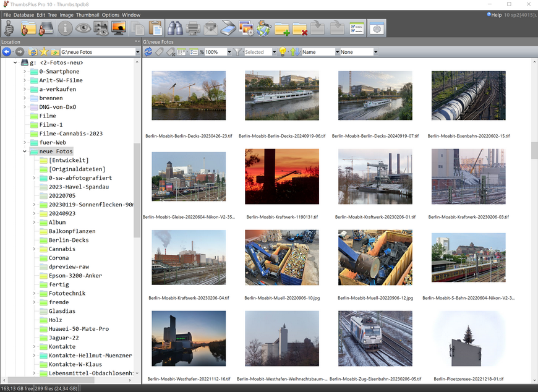
Task: Select the Berlin-Moabit-Kraftwerk-1190131.tif sunset thumbnail
Action: pyautogui.click(x=282, y=176)
